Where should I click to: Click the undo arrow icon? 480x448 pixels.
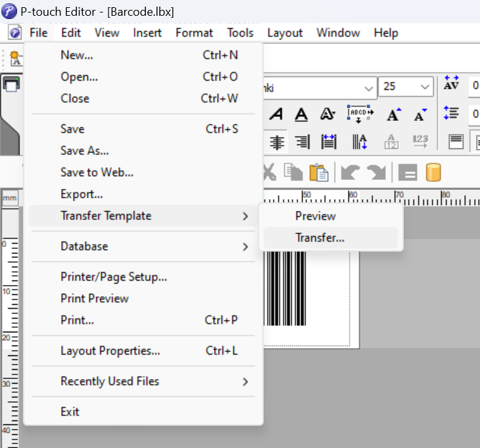pyautogui.click(x=350, y=173)
